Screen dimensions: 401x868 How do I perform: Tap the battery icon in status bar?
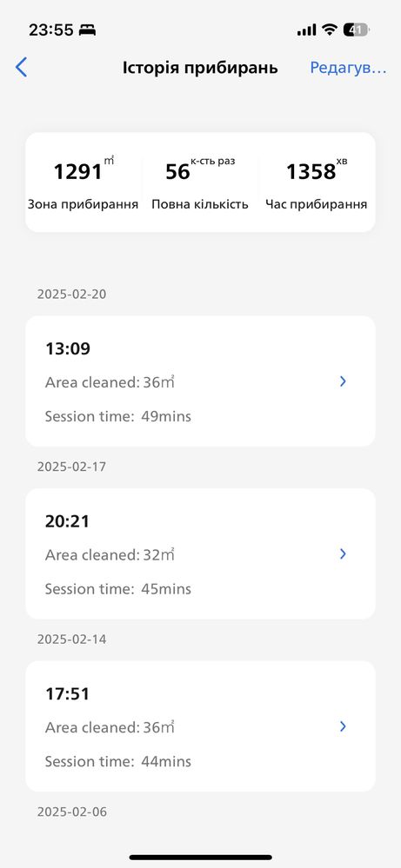(356, 30)
